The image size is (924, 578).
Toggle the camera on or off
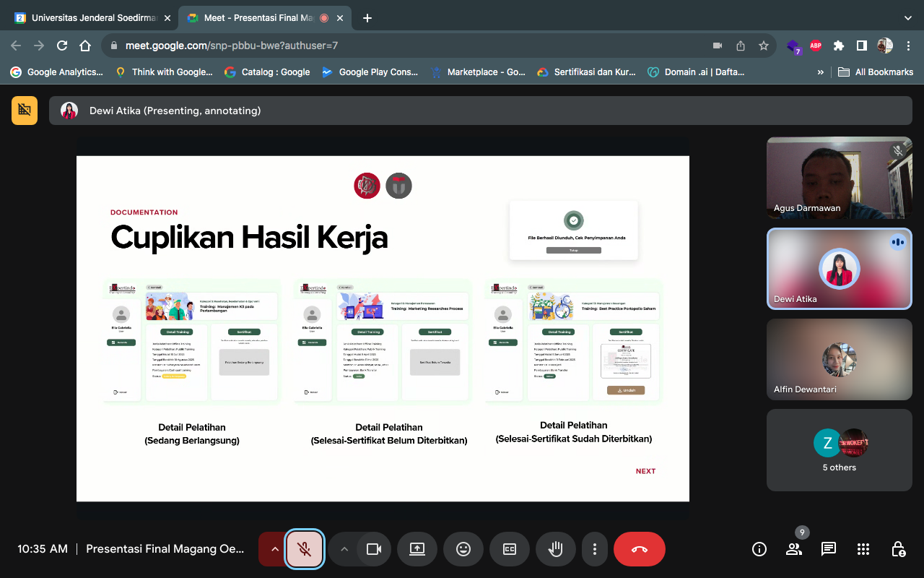point(373,549)
